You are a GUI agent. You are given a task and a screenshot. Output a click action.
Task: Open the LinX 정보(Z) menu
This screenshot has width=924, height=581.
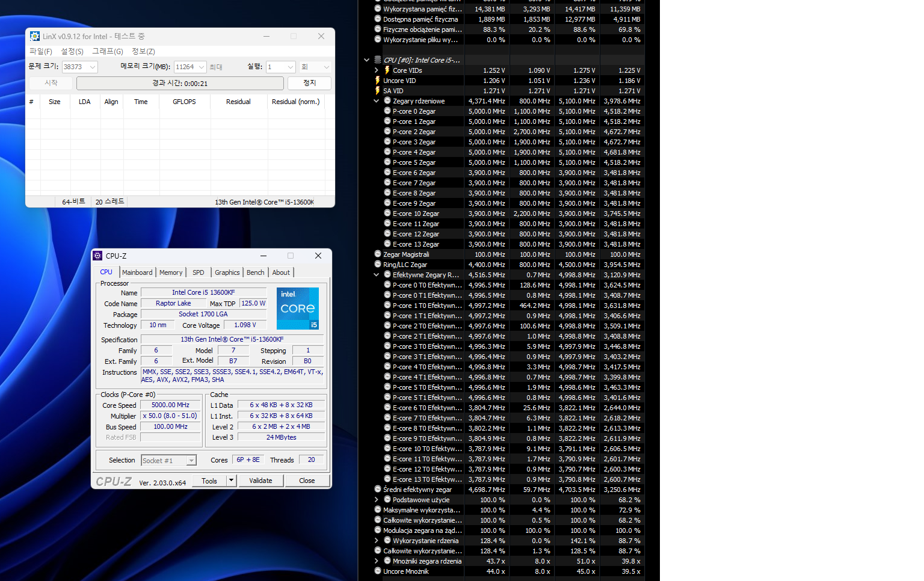(143, 52)
